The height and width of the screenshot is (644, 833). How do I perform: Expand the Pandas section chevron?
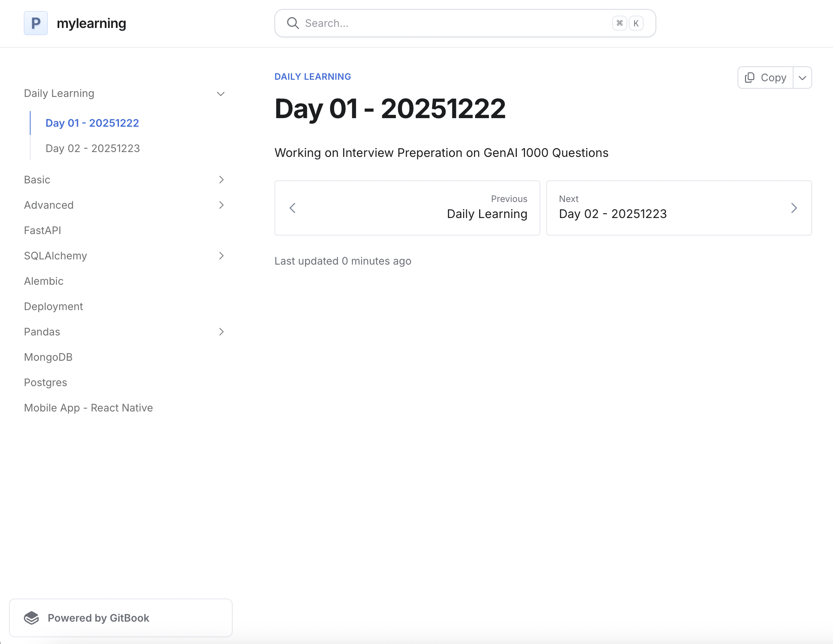221,332
